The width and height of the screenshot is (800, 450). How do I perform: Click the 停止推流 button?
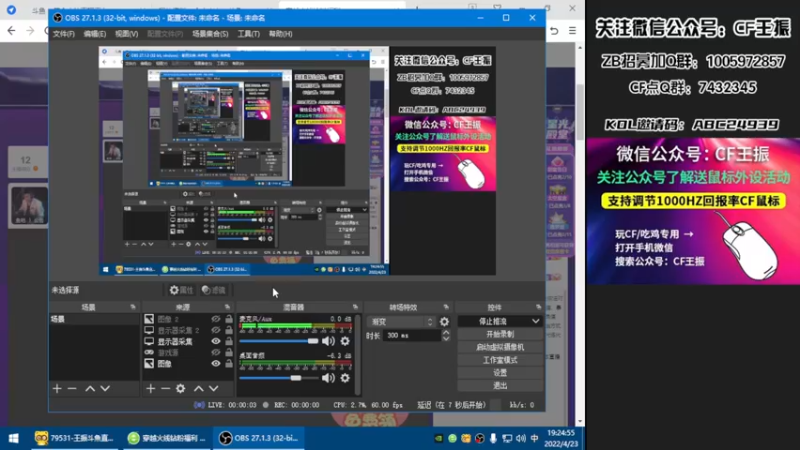click(493, 321)
